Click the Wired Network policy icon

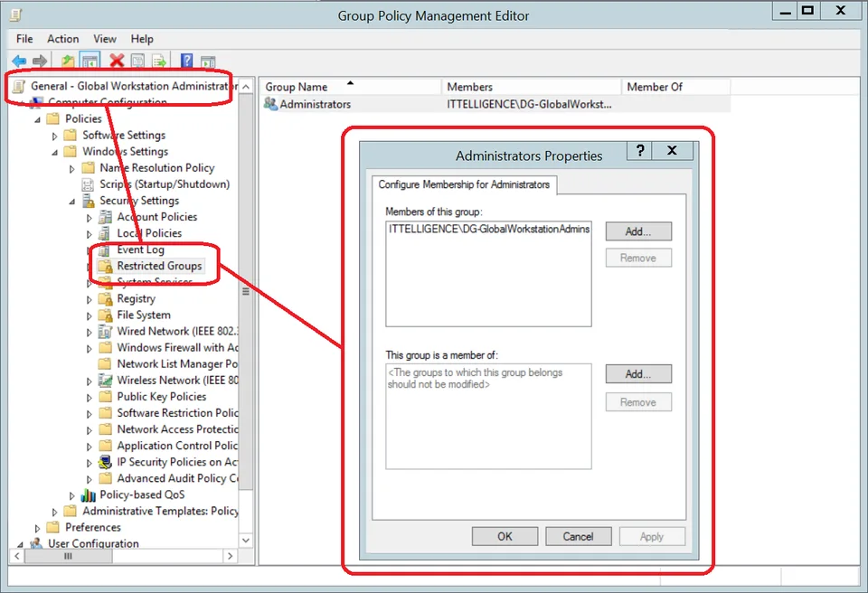click(x=105, y=331)
